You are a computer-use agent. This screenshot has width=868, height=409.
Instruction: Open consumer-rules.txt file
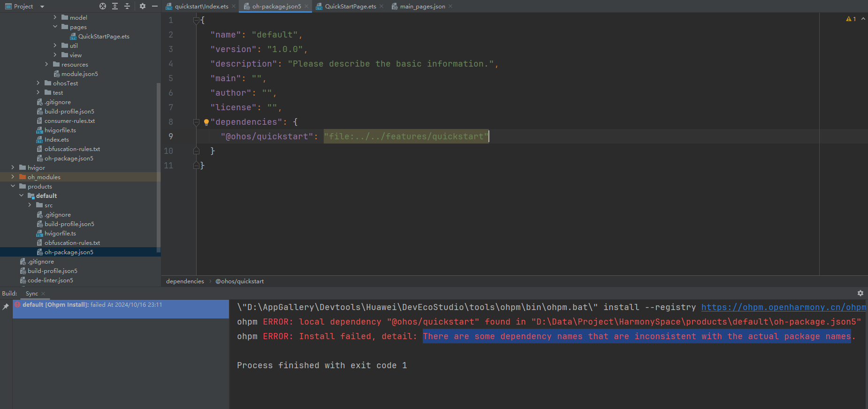coord(69,121)
